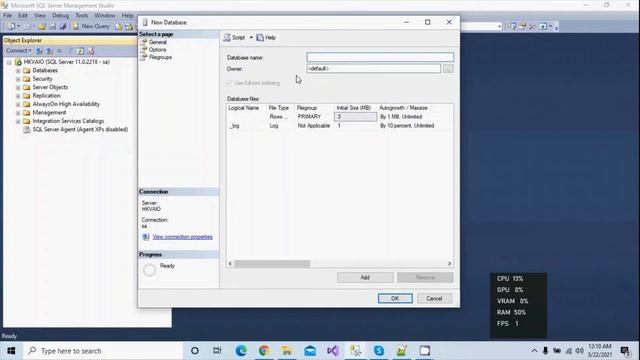Click the Add button
640x360 pixels.
[x=365, y=278]
